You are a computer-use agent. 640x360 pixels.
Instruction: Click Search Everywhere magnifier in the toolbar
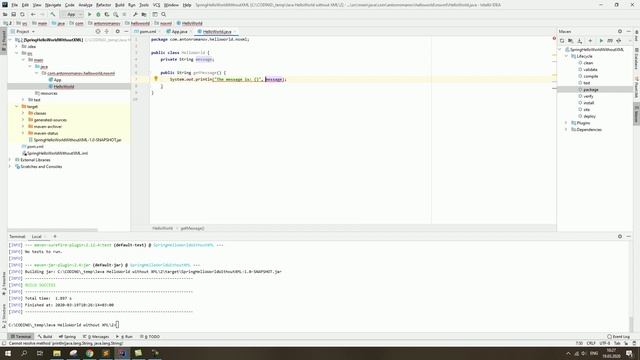pyautogui.click(x=164, y=14)
